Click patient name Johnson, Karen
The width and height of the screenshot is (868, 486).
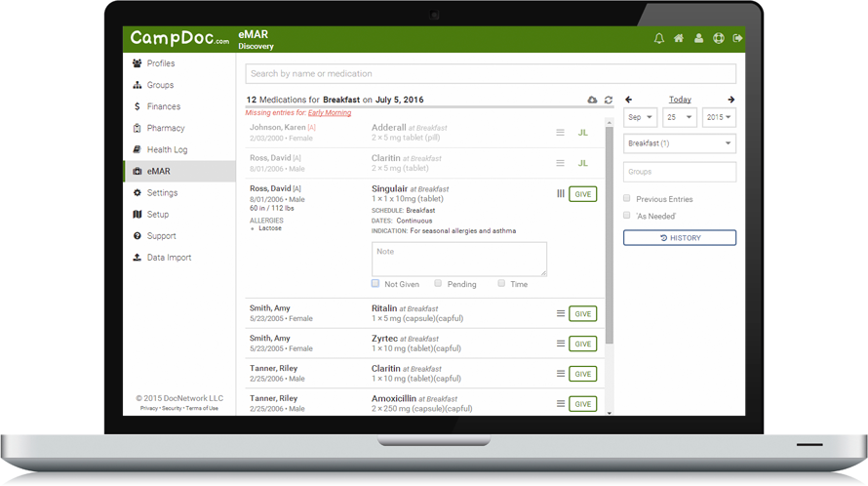[277, 128]
